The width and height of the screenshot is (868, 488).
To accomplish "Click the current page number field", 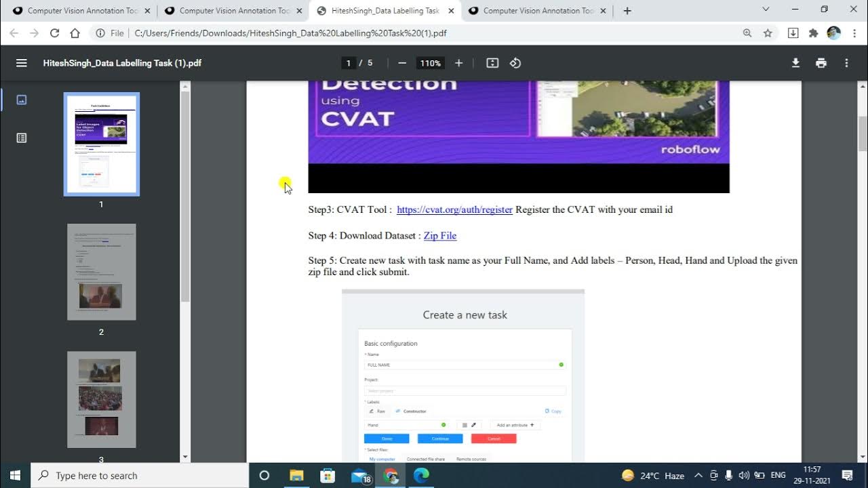I will pyautogui.click(x=349, y=63).
